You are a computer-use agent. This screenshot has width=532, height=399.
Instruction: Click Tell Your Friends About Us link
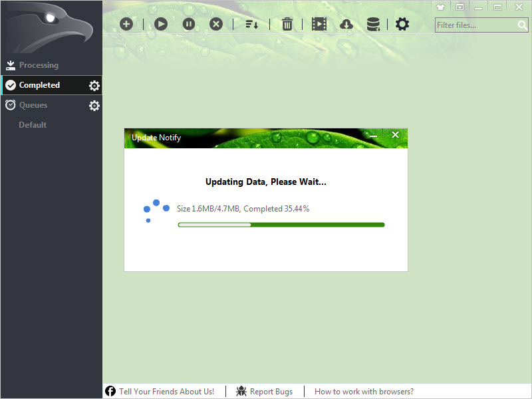coord(167,391)
